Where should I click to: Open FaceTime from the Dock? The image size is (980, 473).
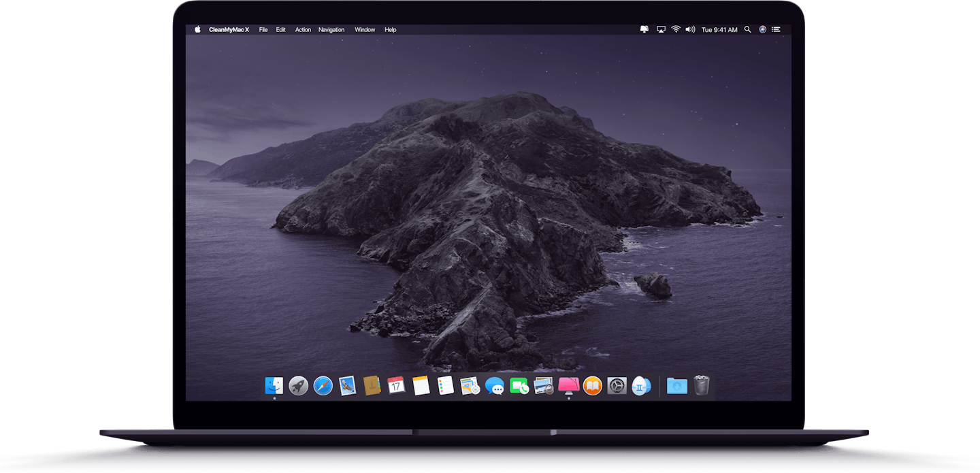(x=519, y=386)
